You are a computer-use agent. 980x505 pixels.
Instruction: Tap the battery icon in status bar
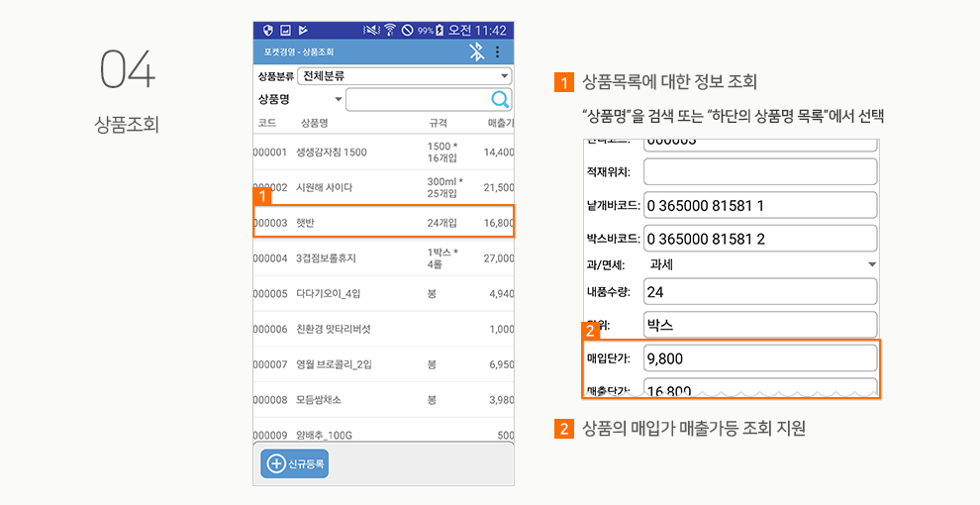(x=439, y=30)
